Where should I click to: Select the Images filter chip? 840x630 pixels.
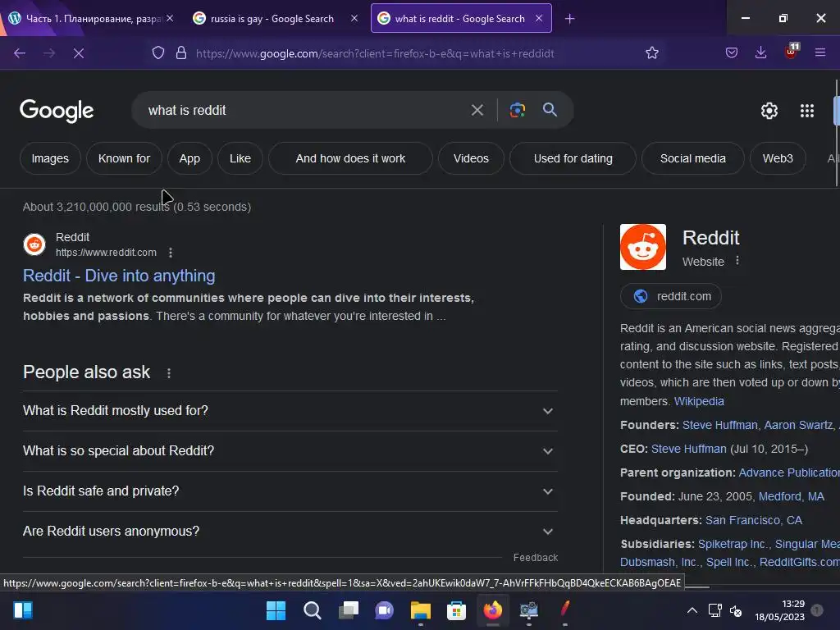[x=50, y=158]
